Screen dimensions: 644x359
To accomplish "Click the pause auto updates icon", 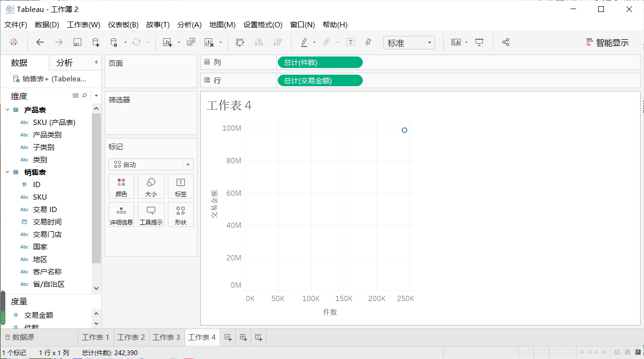I will [x=114, y=42].
